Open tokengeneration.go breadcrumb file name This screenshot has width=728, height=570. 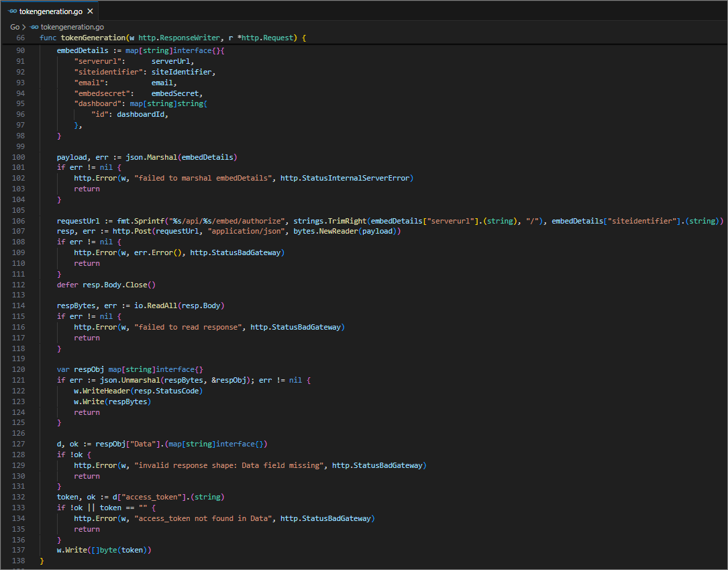click(x=72, y=27)
